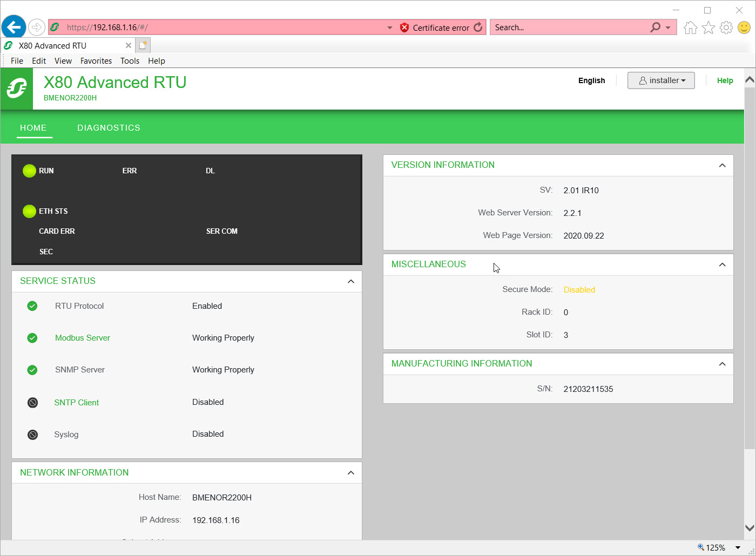Open the zoom level dropdown arrow
The height and width of the screenshot is (556, 756).
738,547
